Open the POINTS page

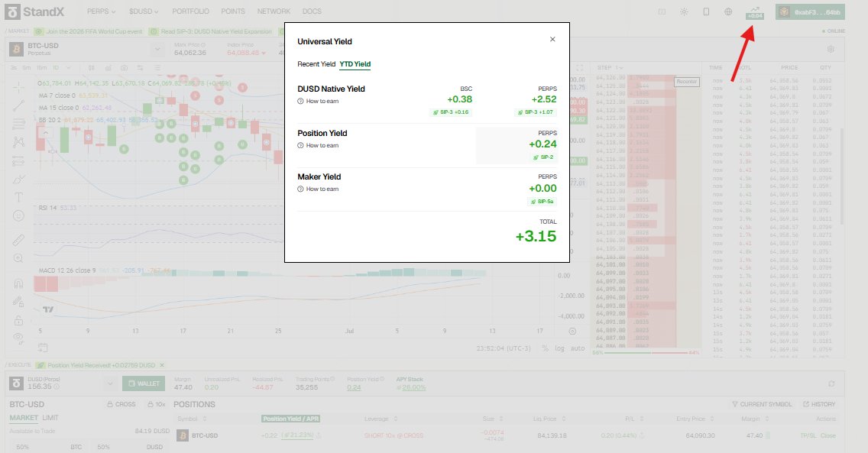[232, 11]
